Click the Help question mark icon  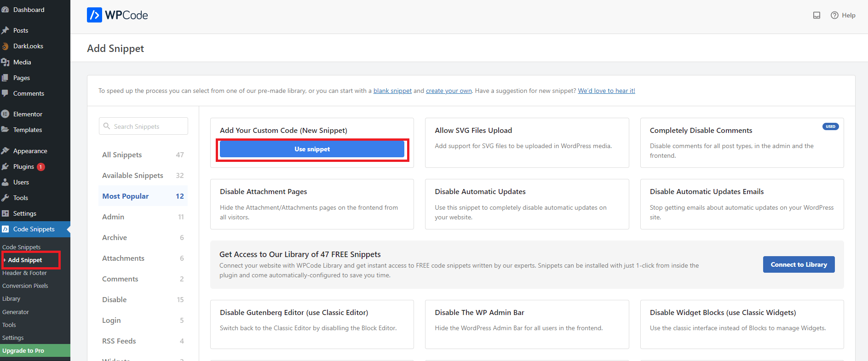834,15
